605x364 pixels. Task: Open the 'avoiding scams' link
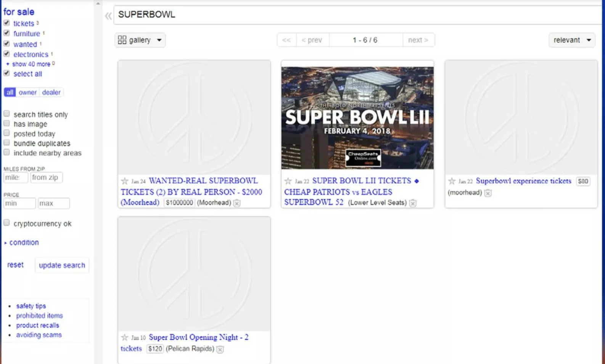pyautogui.click(x=39, y=335)
